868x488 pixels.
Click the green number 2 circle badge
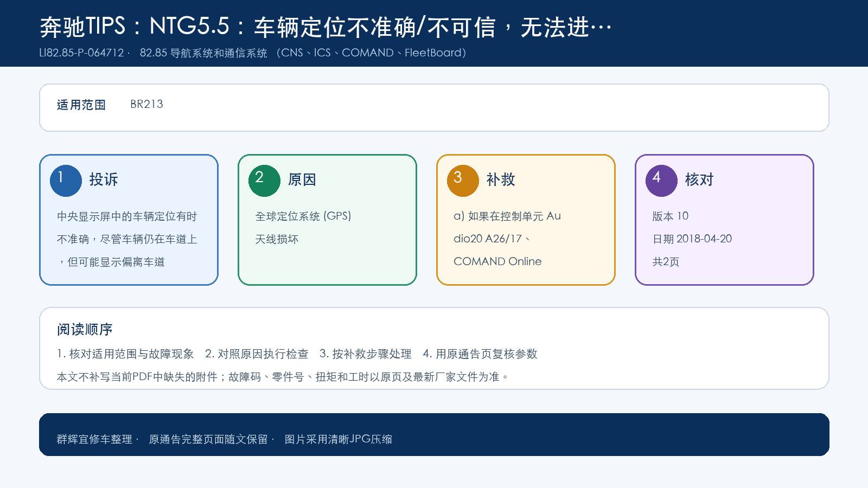tap(264, 181)
